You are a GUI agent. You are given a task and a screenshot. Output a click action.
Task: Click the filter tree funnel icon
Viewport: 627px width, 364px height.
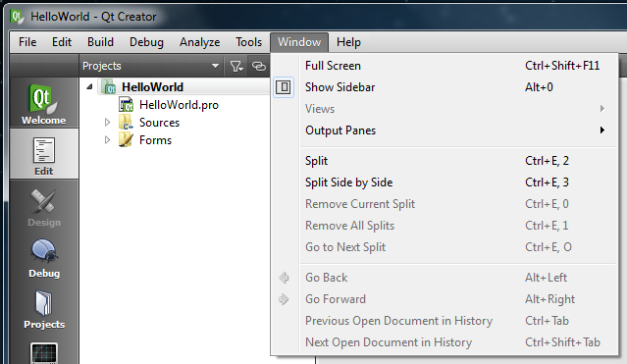(x=236, y=66)
